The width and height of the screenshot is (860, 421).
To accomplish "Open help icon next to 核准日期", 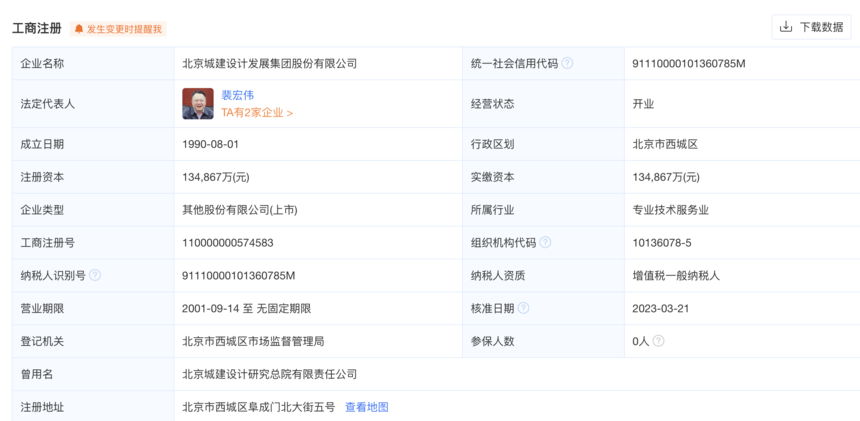I will [x=524, y=308].
